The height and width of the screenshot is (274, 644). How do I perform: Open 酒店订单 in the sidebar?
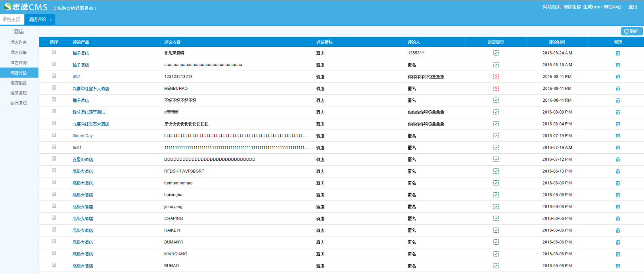pyautogui.click(x=19, y=52)
